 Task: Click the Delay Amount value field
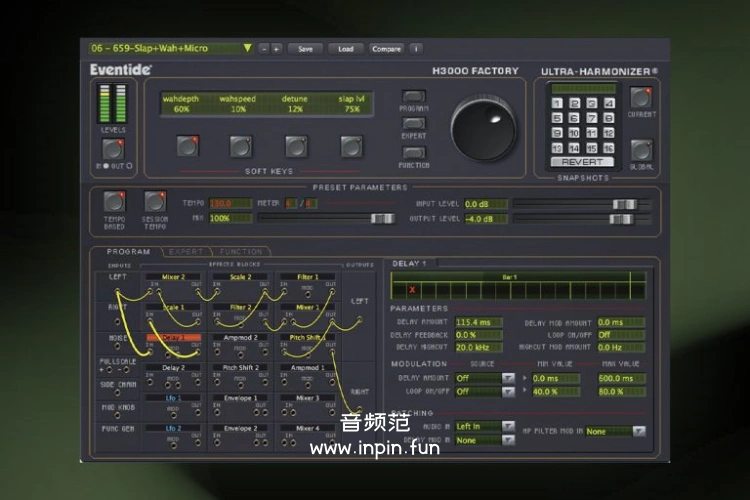(480, 322)
